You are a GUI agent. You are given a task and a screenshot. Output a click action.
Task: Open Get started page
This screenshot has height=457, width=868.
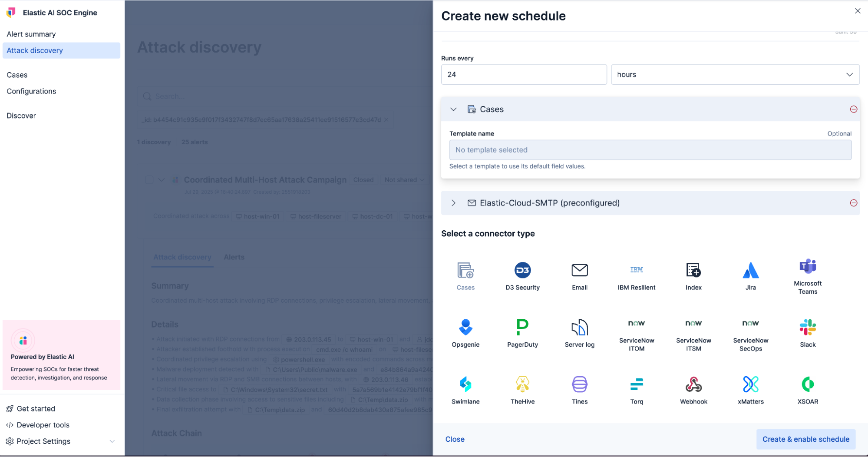point(36,409)
